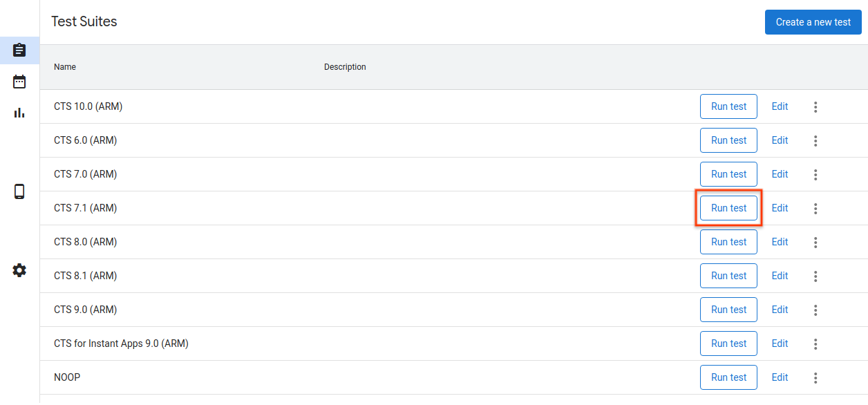Click Create a new test button
Viewport: 868px width, 405px height.
pyautogui.click(x=813, y=22)
